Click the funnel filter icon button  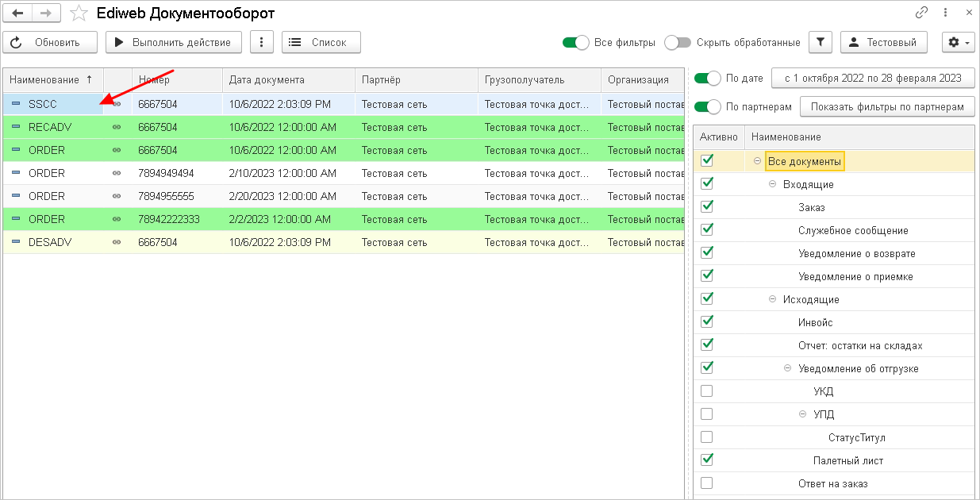pos(821,42)
